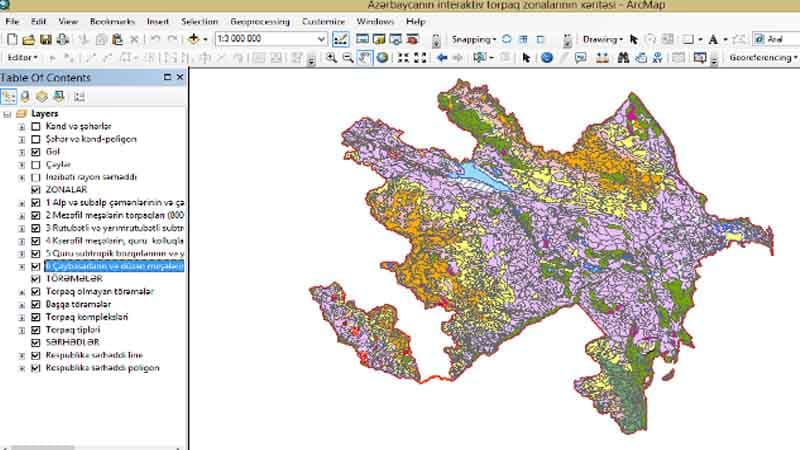Open the Georeferencing dropdown menu
This screenshot has height=450, width=800.
(763, 58)
